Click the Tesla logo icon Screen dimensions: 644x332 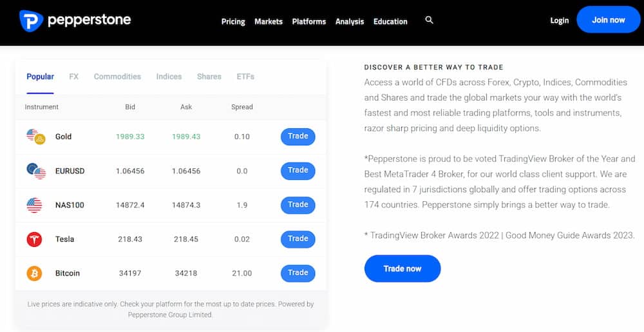34,239
